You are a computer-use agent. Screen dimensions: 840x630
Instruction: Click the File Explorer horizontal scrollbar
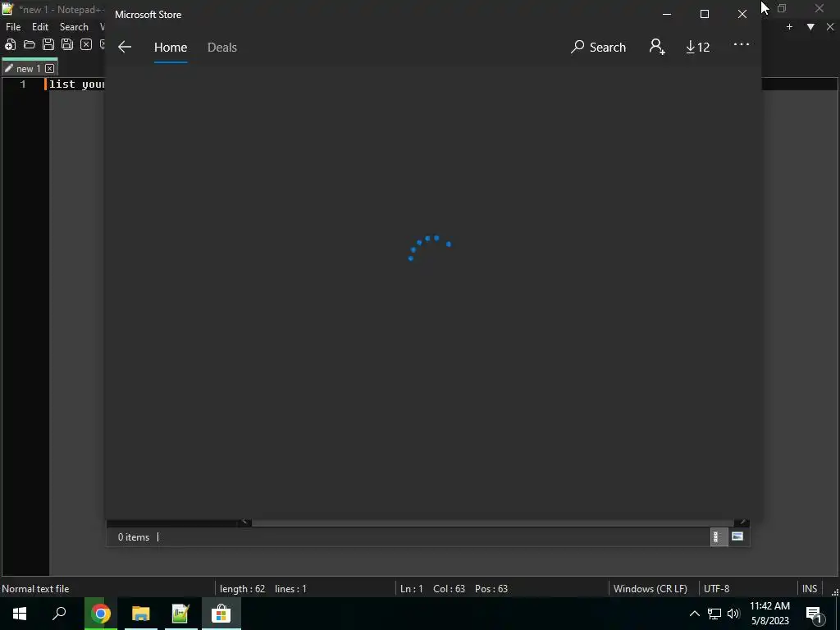coord(493,523)
